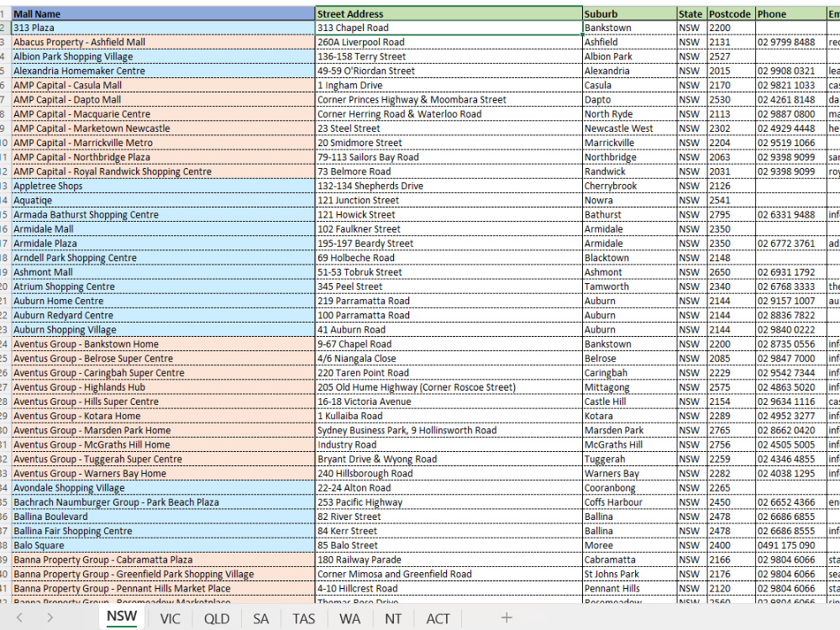Open the SA sheet tab
840x630 pixels.
261,618
